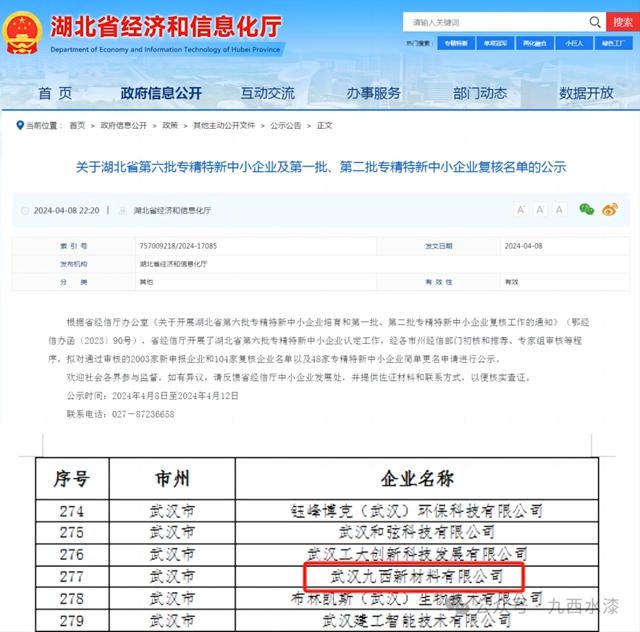The width and height of the screenshot is (640, 632).
Task: Select 武汉工大创新科技发展有限公司 cell
Action: point(417,554)
